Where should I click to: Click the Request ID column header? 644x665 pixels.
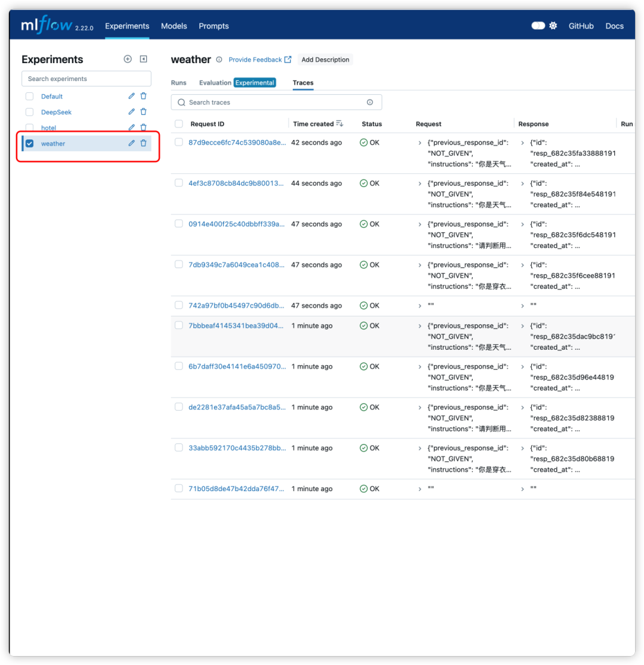point(207,124)
